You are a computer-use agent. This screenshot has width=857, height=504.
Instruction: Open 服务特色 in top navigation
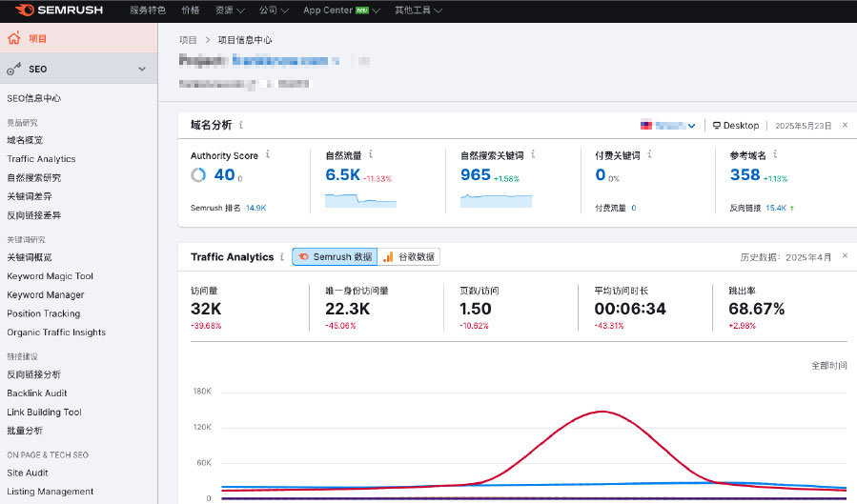148,10
